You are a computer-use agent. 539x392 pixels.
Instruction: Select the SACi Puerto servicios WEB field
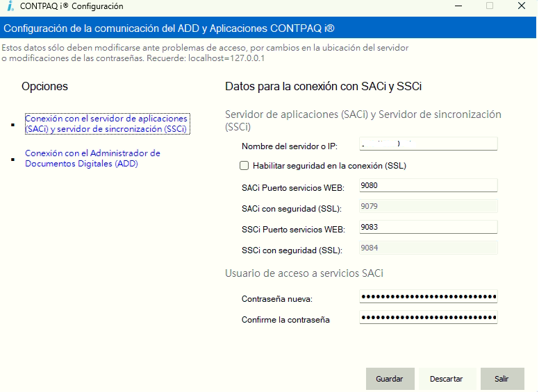pyautogui.click(x=428, y=185)
